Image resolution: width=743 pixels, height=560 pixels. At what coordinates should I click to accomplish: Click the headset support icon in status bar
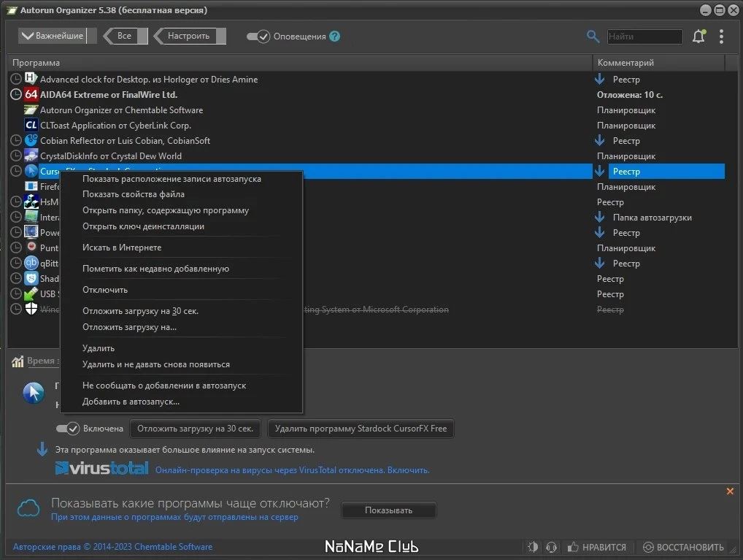[551, 547]
